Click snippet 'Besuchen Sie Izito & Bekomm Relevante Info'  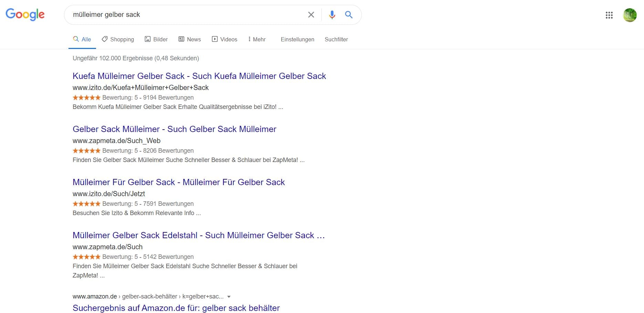[137, 213]
